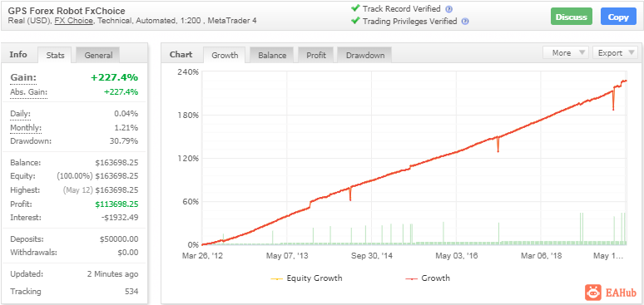Click the +227.4% Gain value
The width and height of the screenshot is (644, 305).
click(114, 77)
